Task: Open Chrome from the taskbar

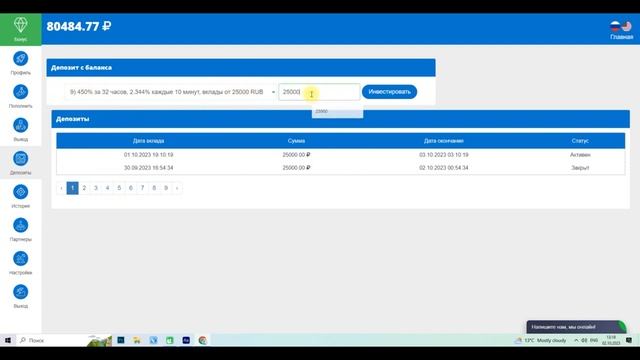Action: 202,340
